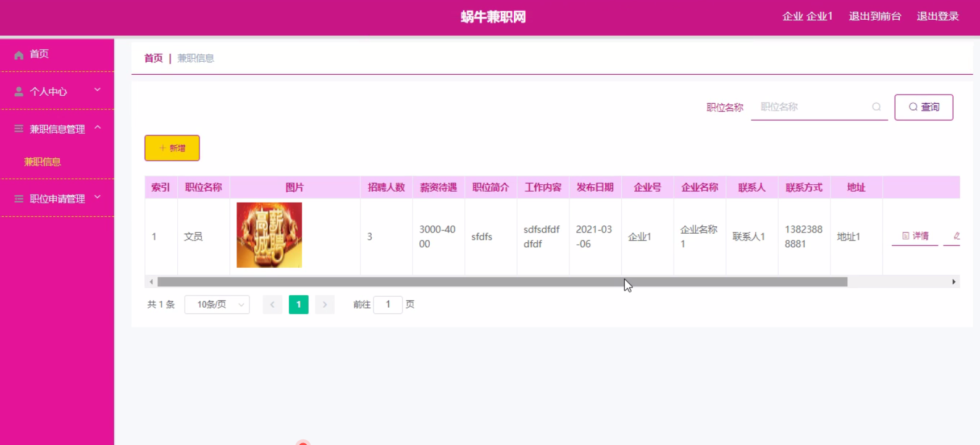This screenshot has width=980, height=445.
Task: Go to previous page arrow in pagination
Action: click(272, 305)
